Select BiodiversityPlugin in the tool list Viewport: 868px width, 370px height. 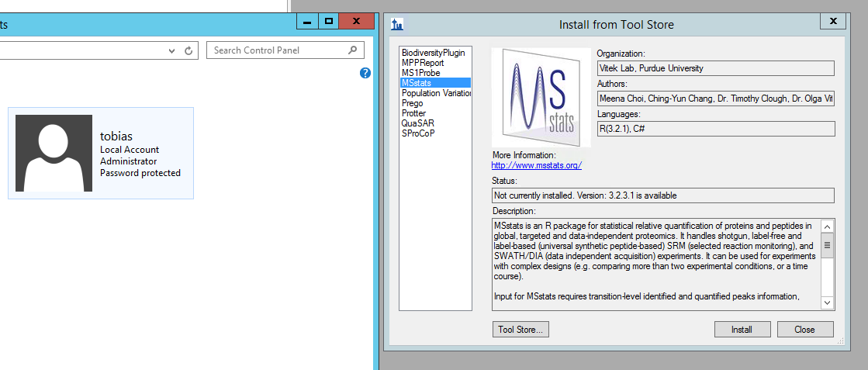[x=433, y=53]
